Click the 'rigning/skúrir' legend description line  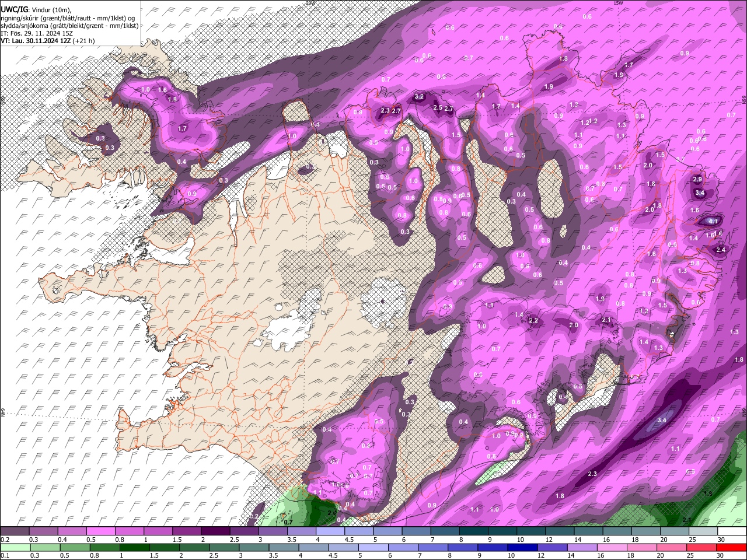(67, 17)
